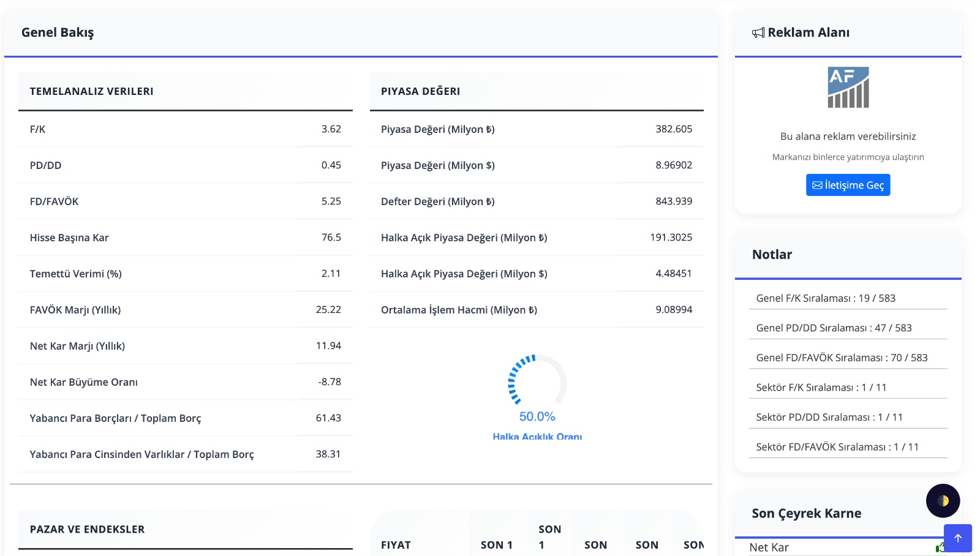Click the Halka Açıklık Oranı progress gauge
Screen dimensions: 980x556
[537, 386]
